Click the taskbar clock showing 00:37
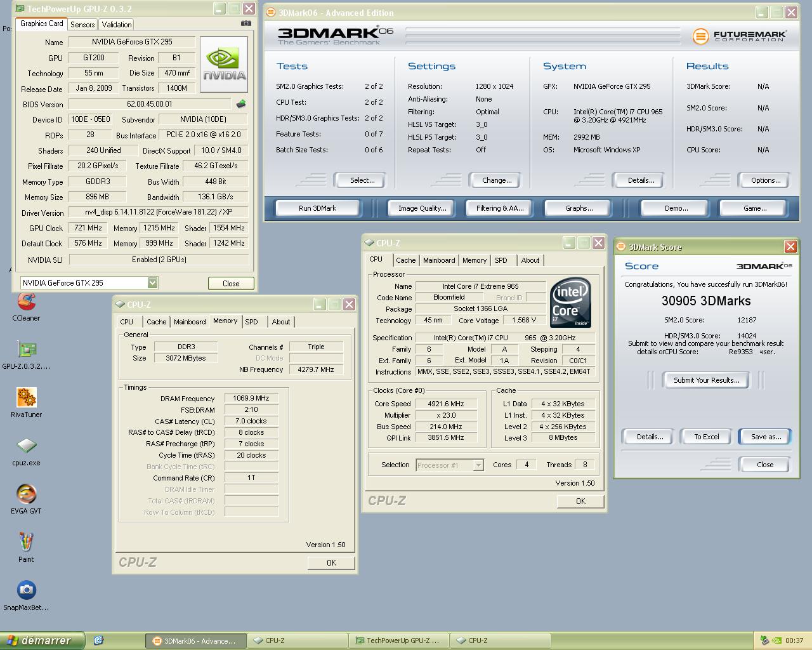The image size is (812, 650). coord(794,640)
